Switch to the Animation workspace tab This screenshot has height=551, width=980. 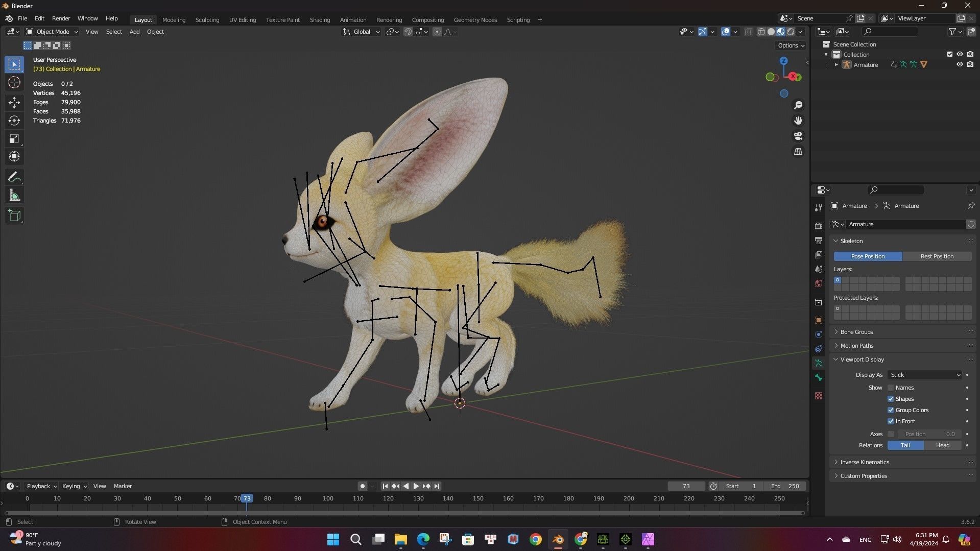click(x=353, y=20)
